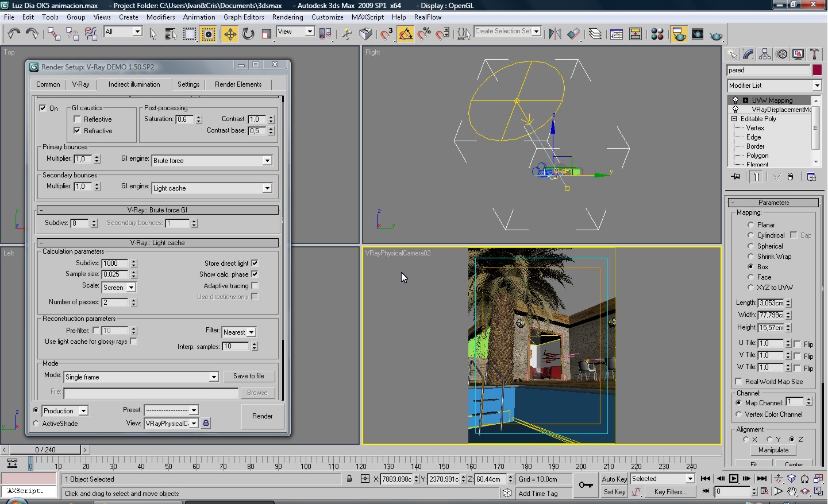The width and height of the screenshot is (828, 504).
Task: Select ActiveShade render mode
Action: (x=36, y=424)
